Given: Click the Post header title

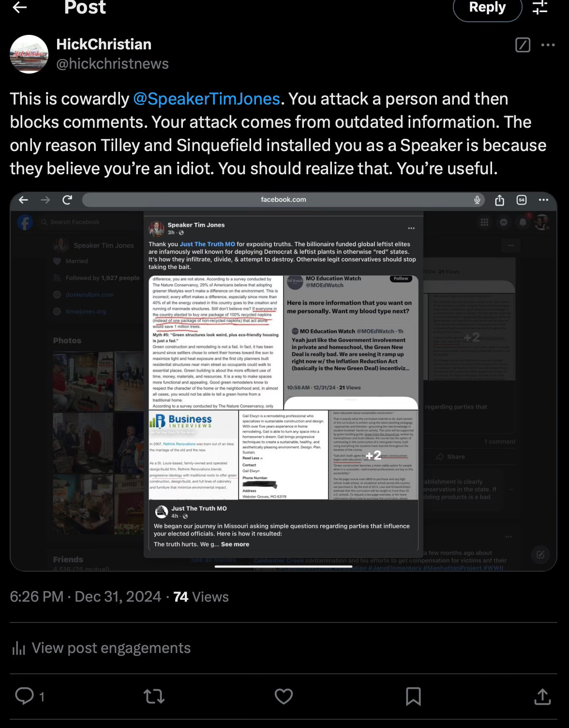Looking at the screenshot, I should (85, 7).
